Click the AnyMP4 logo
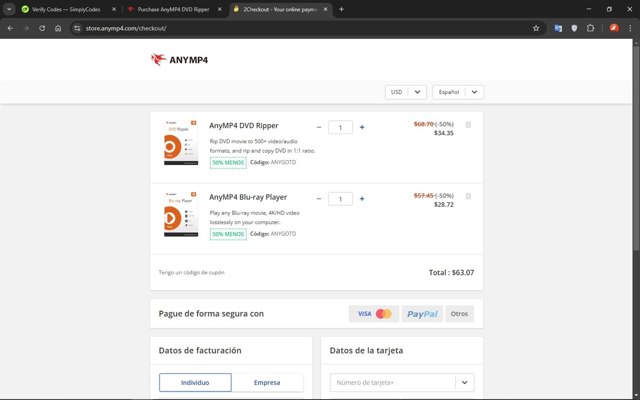Viewport: 640px width, 400px height. (179, 60)
